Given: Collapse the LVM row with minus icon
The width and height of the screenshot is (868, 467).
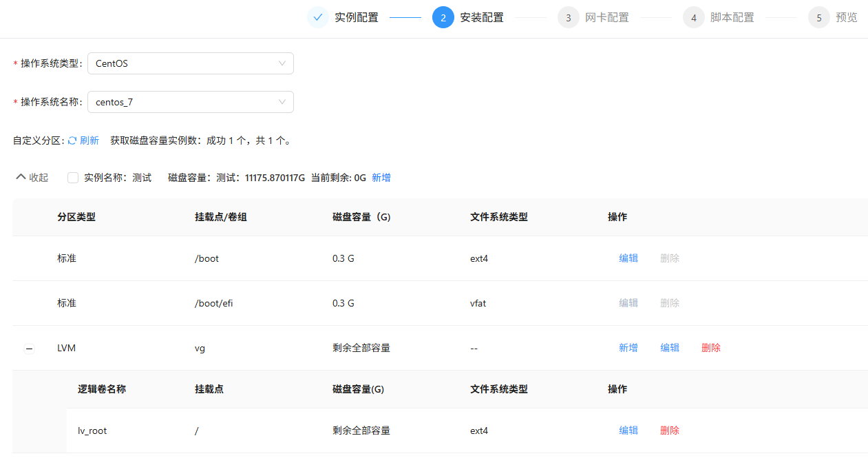Looking at the screenshot, I should [29, 349].
